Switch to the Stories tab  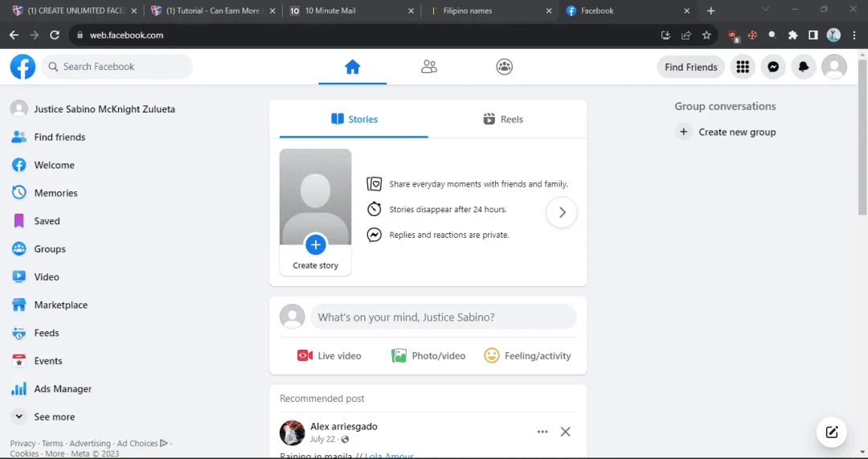coord(354,120)
